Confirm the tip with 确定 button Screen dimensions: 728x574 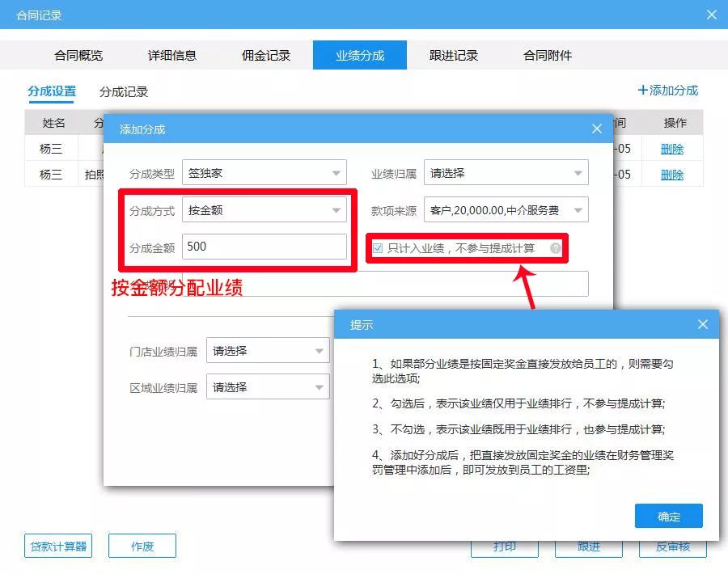tap(668, 516)
